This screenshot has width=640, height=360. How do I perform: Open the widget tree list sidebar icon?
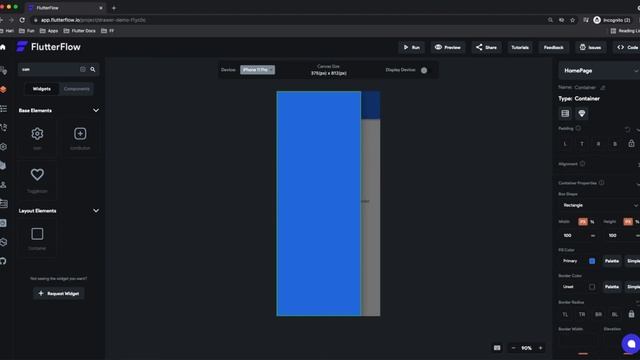(3, 109)
